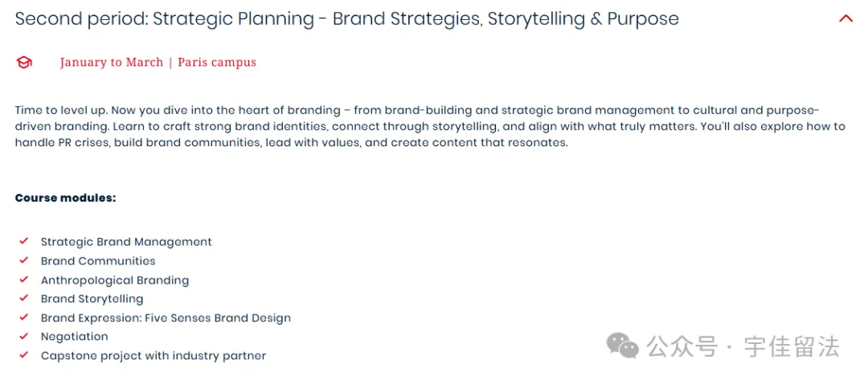Viewport: 868px width, 381px height.
Task: Click checkmark beside Brand Storytelling
Action: pos(23,298)
